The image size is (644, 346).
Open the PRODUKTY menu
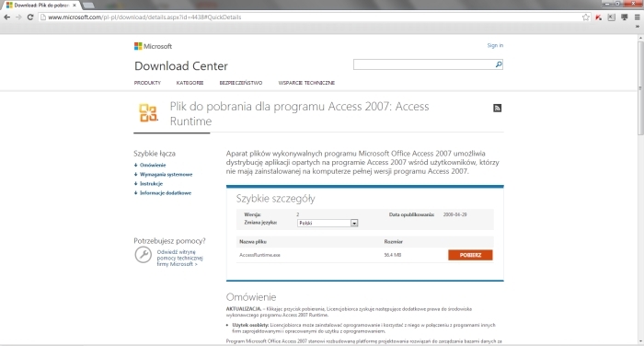[x=147, y=83]
